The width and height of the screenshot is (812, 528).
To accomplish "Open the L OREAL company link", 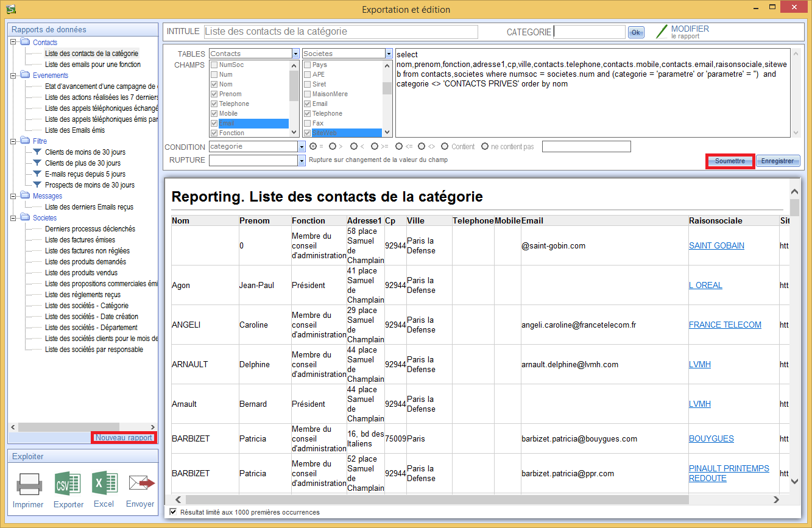I will tap(705, 285).
